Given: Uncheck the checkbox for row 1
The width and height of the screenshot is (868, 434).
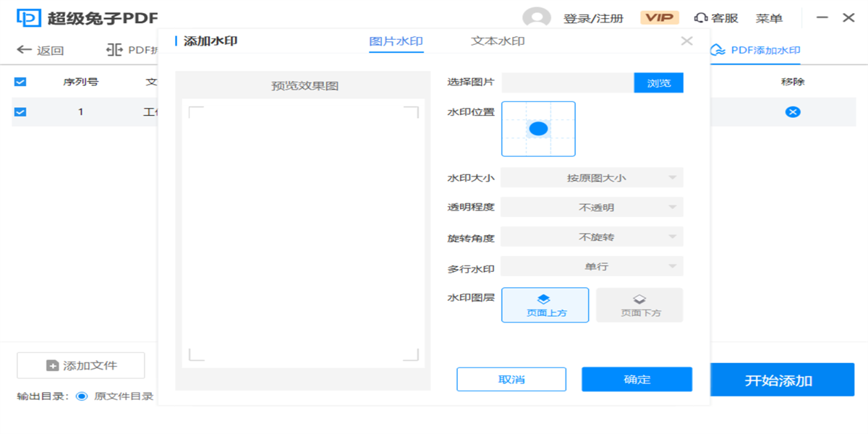Looking at the screenshot, I should [x=20, y=111].
